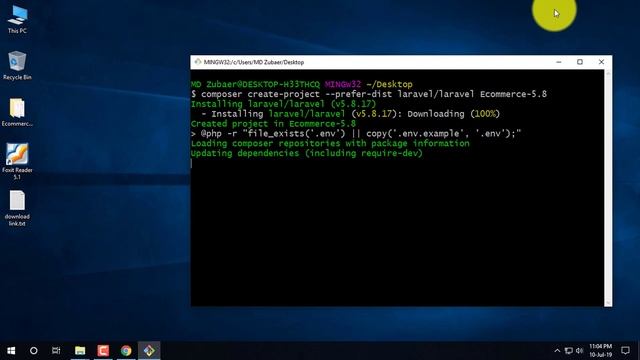Click the composer create-project command line

(x=369, y=94)
